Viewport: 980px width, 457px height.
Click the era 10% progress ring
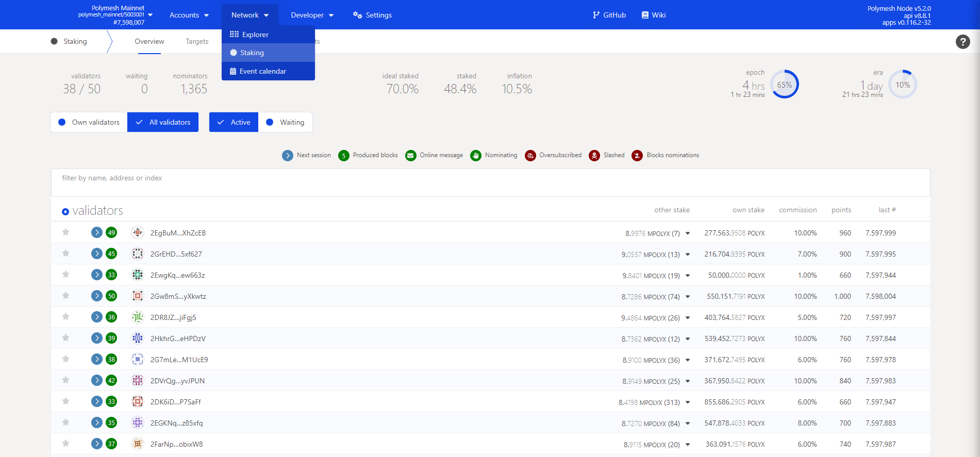[903, 84]
